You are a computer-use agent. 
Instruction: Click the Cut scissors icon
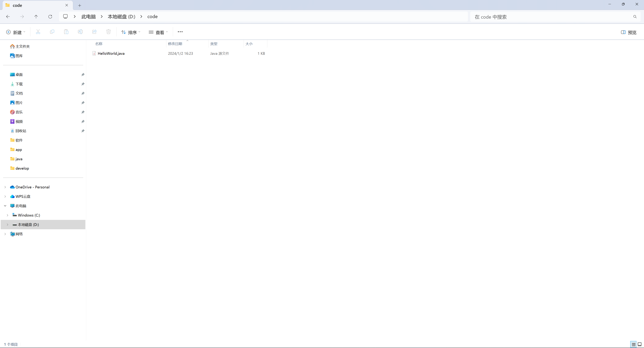(38, 32)
